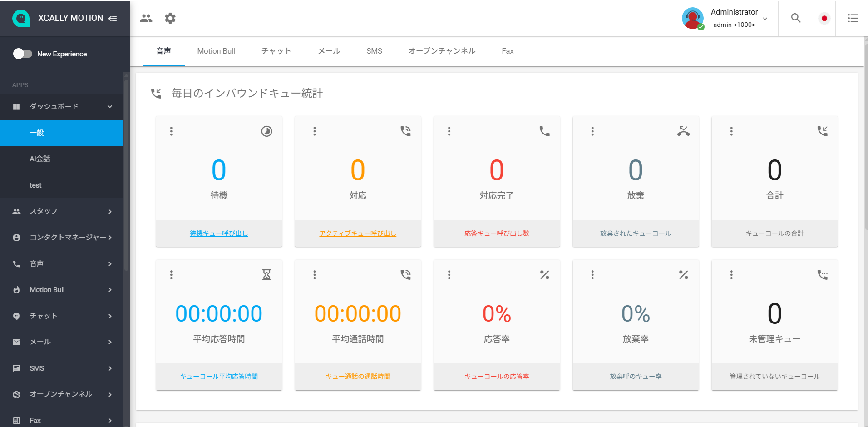Open three-dot menu on 平均通話時間 card
Viewport: 868px width, 427px height.
point(315,275)
